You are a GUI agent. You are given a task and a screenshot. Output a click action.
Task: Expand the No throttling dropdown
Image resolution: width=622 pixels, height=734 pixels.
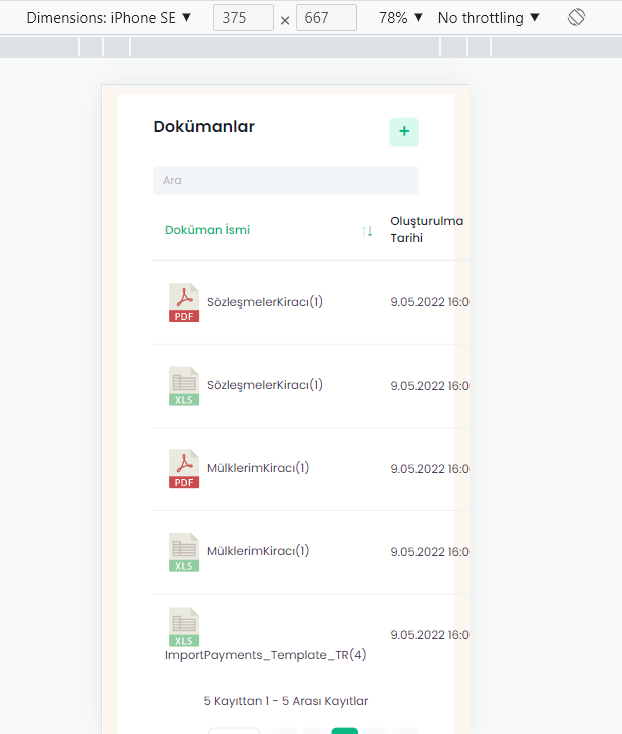click(489, 18)
